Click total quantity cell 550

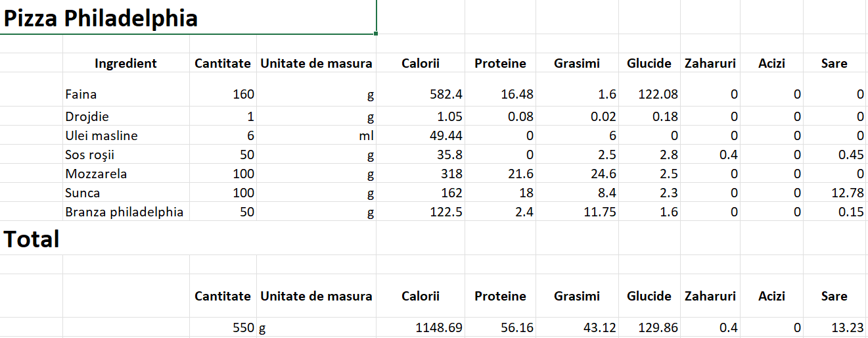tap(223, 327)
